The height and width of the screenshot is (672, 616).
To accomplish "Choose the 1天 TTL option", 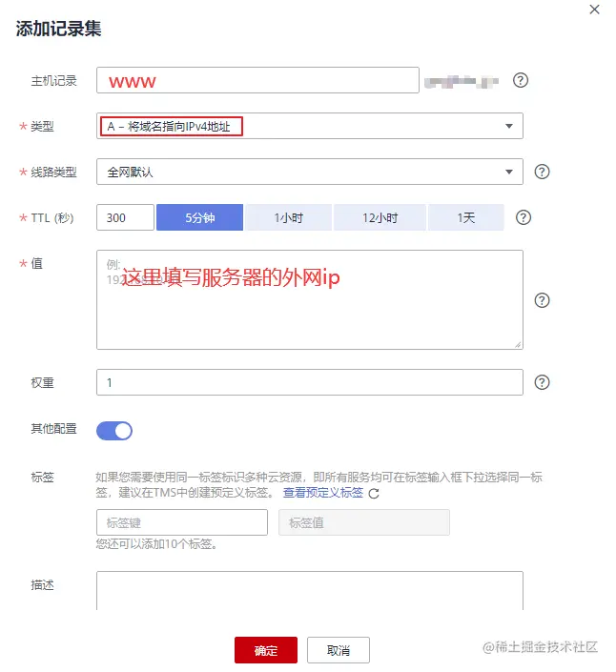I will [465, 217].
